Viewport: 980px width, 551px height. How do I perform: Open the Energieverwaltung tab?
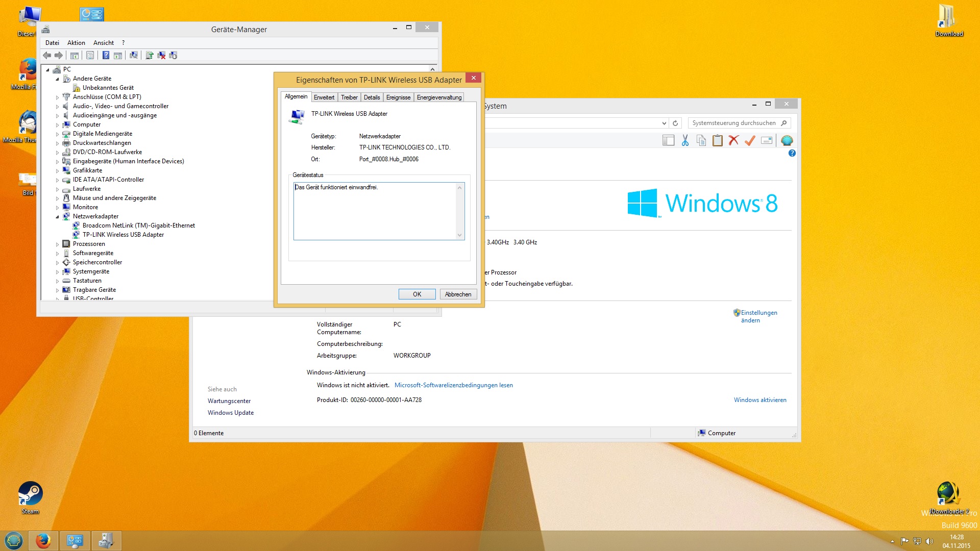click(438, 97)
